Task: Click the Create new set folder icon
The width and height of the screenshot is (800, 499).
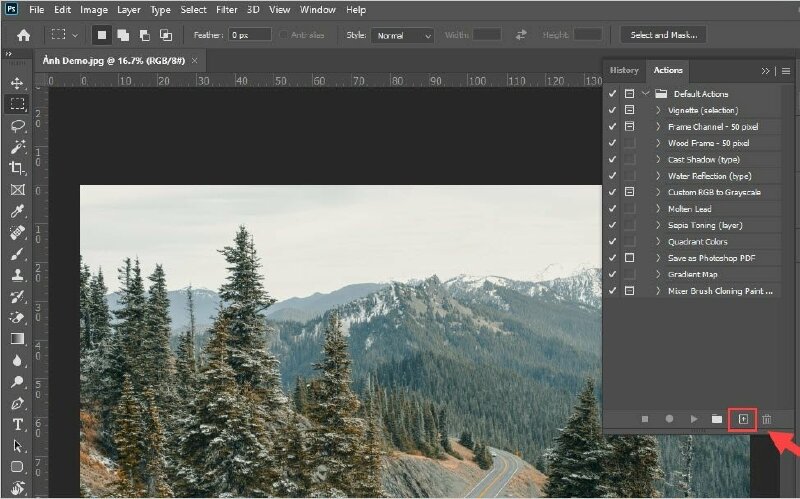Action: tap(717, 419)
